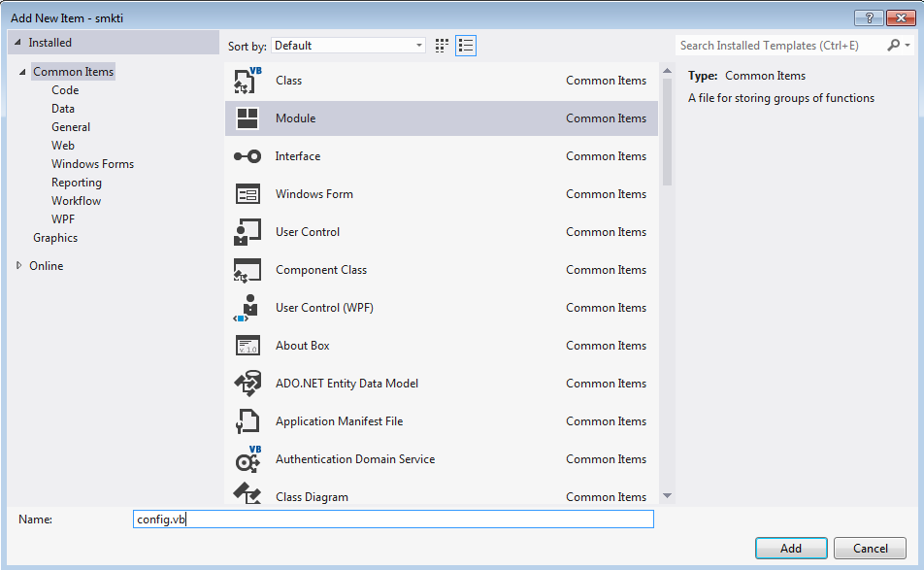This screenshot has height=570, width=924.
Task: Click the Application Manifest File text
Action: click(x=339, y=421)
